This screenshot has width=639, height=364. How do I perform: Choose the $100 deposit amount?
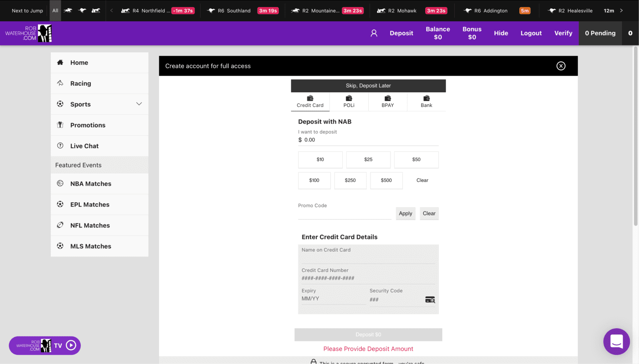click(x=314, y=181)
